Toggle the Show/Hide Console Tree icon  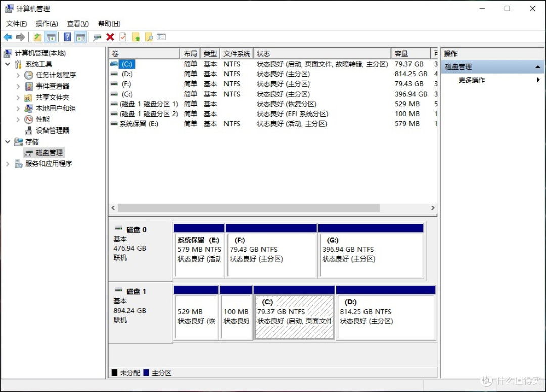[x=51, y=37]
